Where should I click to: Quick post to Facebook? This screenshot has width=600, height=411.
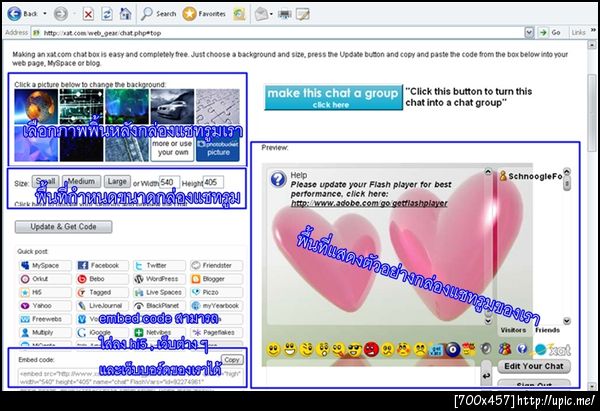102,265
